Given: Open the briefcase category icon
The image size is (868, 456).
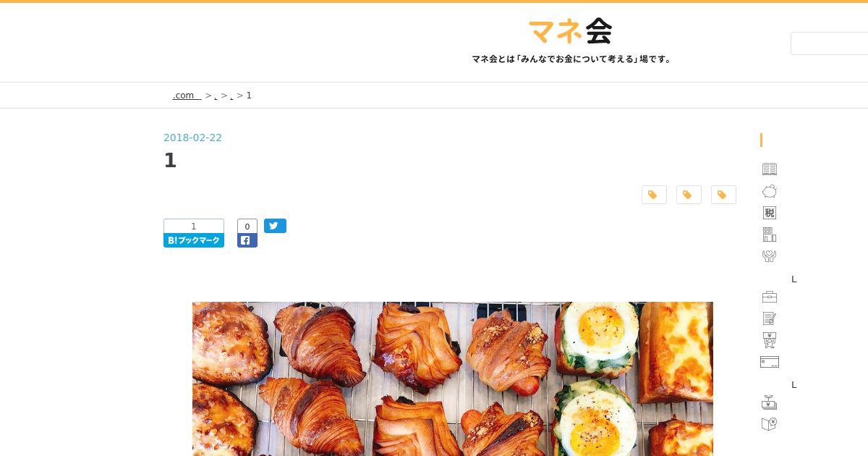Looking at the screenshot, I should [769, 297].
